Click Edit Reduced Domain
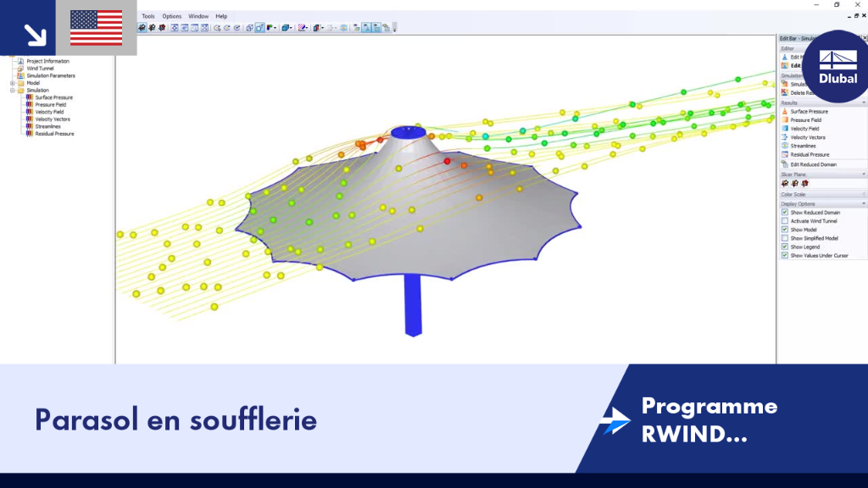The width and height of the screenshot is (868, 488). click(813, 164)
